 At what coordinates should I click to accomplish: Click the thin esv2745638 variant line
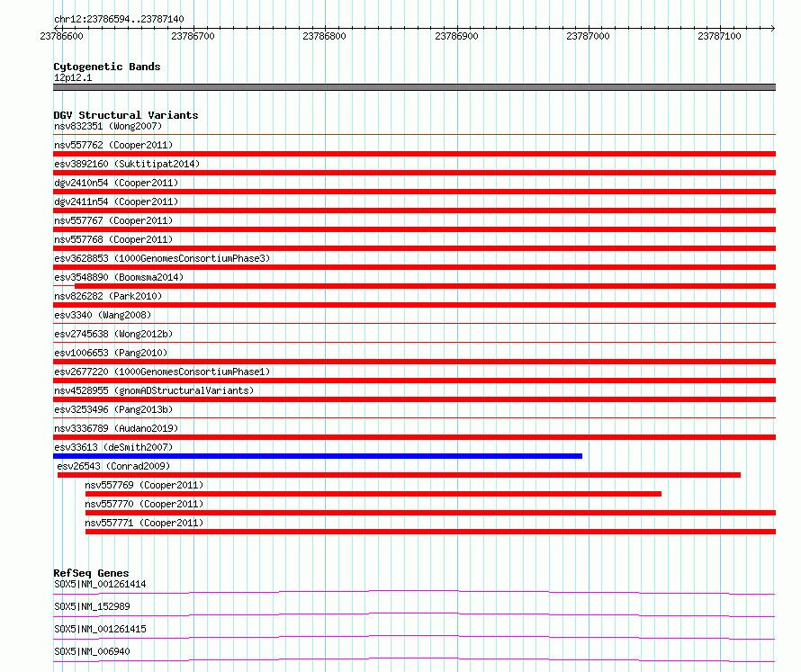[x=414, y=342]
